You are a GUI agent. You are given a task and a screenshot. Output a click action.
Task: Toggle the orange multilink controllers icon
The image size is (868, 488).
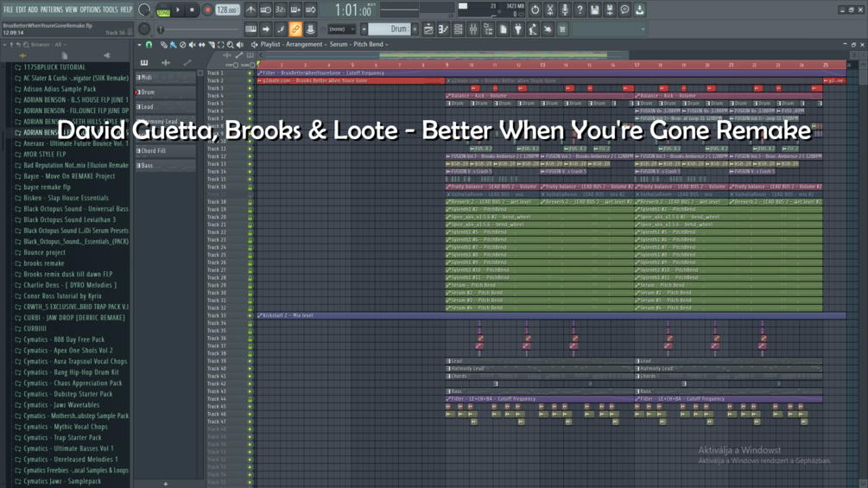pyautogui.click(x=295, y=29)
